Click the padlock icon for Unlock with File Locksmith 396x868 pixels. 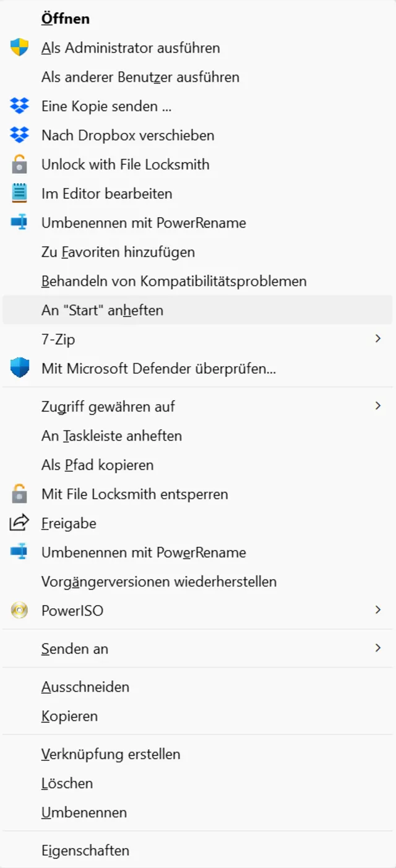click(20, 165)
